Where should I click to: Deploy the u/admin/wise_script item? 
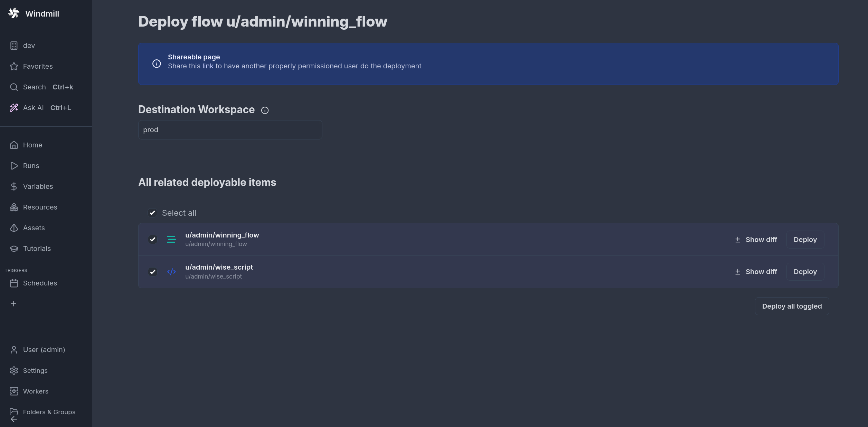(805, 272)
